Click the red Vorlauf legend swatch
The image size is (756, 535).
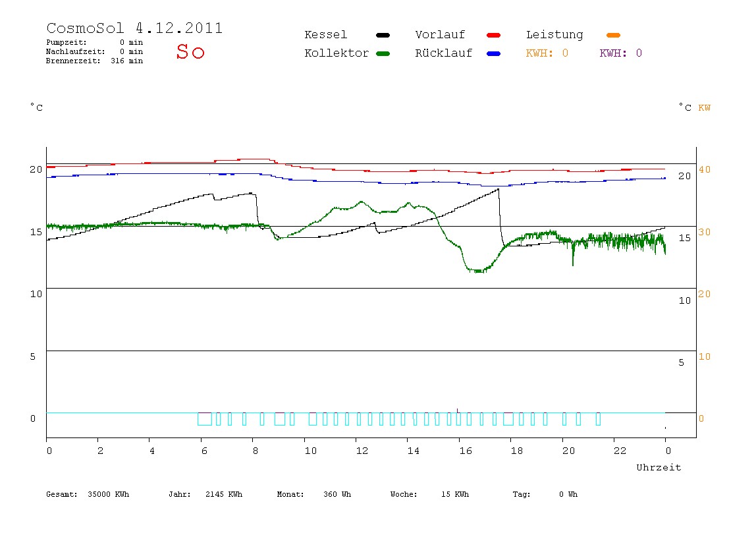coord(494,35)
